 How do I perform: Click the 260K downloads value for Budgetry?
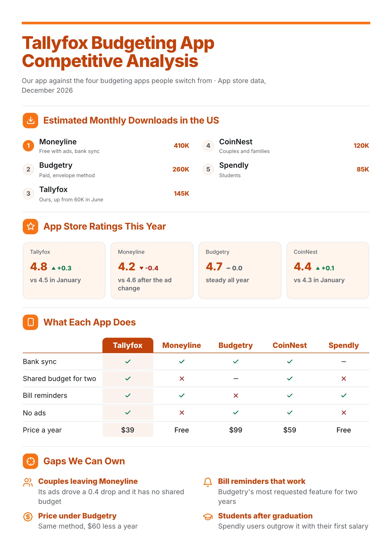click(x=181, y=169)
